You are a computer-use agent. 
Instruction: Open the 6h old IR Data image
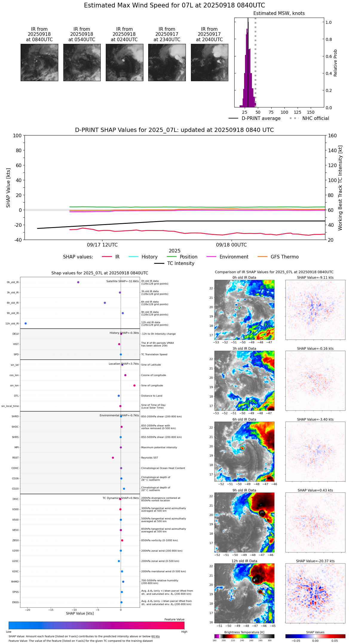[x=244, y=451]
